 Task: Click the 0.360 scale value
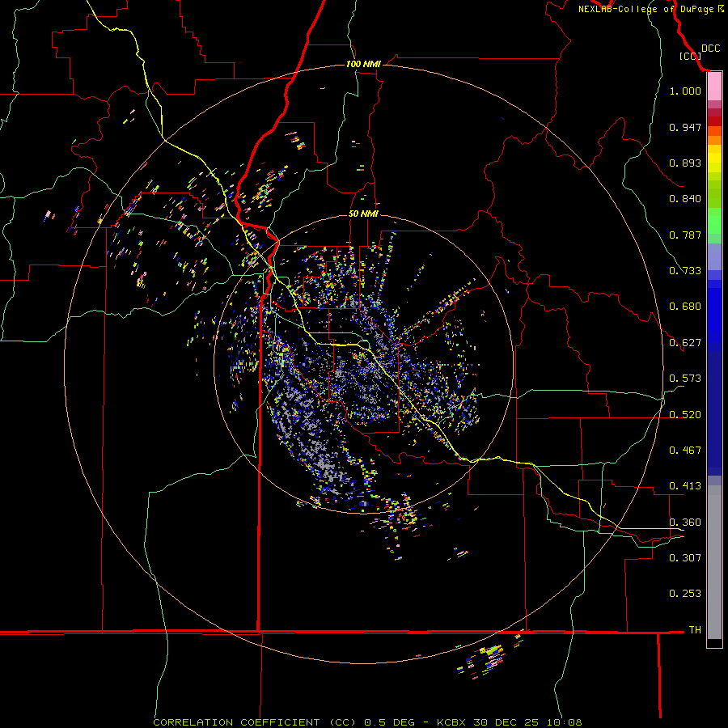tap(685, 523)
